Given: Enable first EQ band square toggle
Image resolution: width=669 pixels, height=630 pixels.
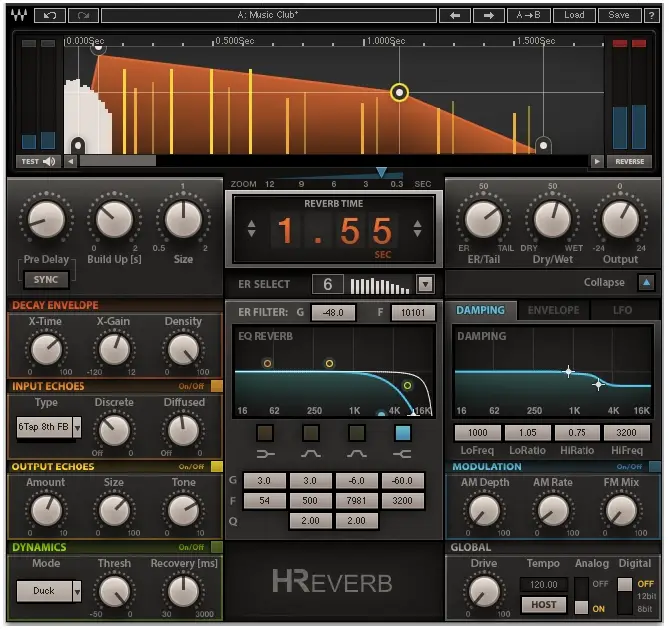Looking at the screenshot, I should point(265,433).
